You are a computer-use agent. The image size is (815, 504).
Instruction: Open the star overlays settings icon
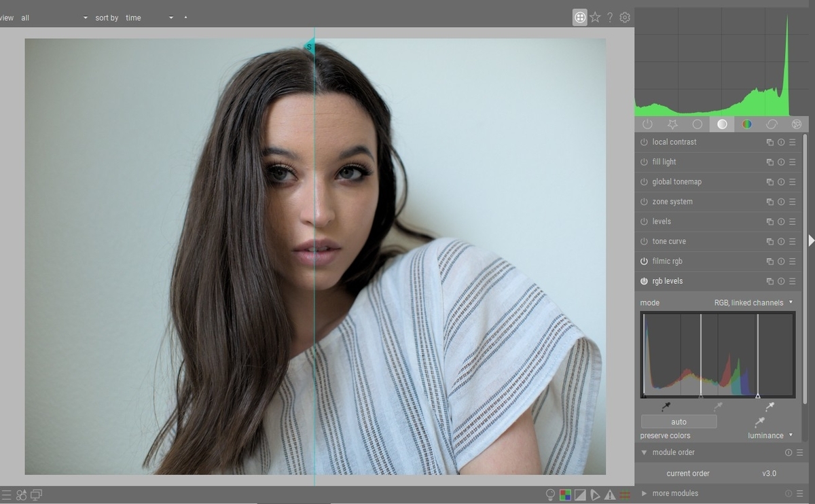[x=595, y=18]
